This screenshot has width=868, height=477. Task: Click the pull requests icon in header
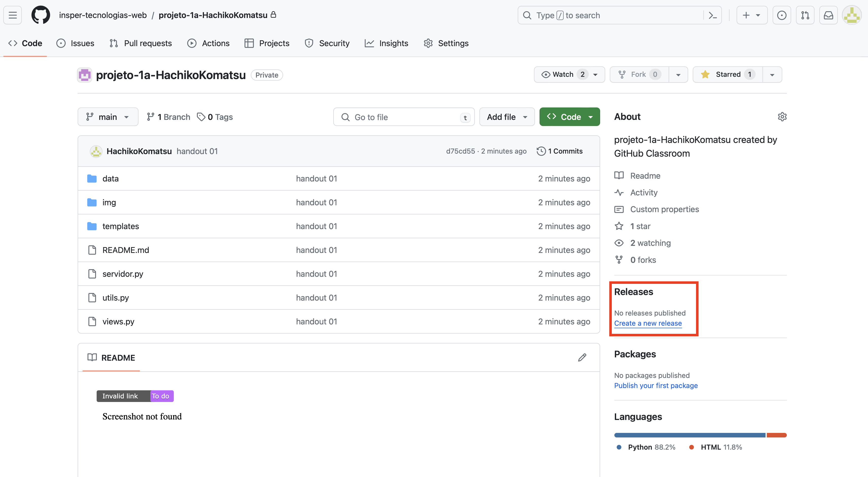click(805, 15)
